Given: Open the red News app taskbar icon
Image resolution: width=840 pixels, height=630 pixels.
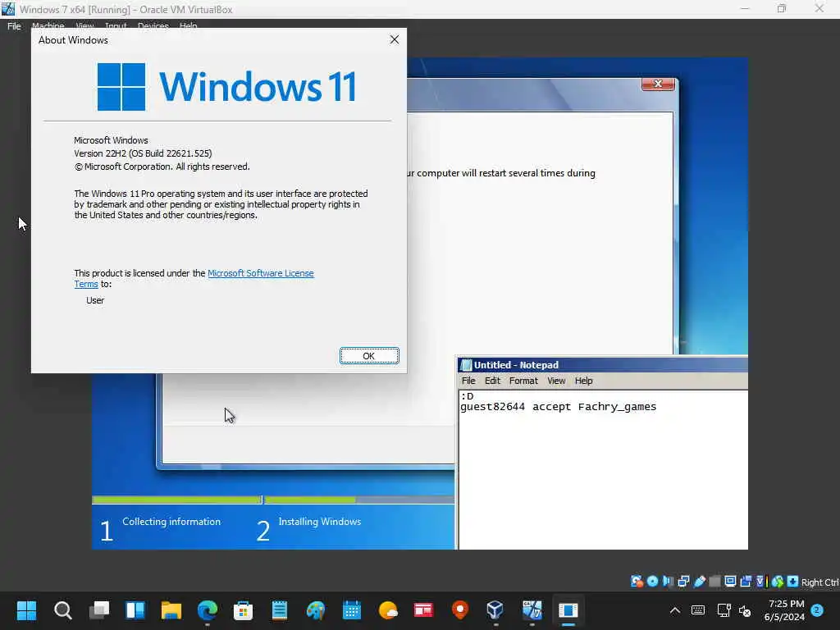Looking at the screenshot, I should click(x=423, y=610).
